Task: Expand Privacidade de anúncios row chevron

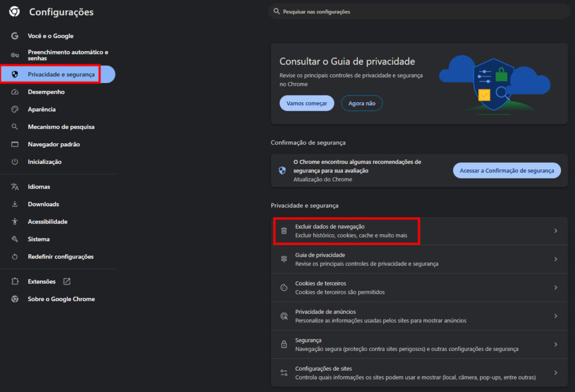Action: coord(555,316)
